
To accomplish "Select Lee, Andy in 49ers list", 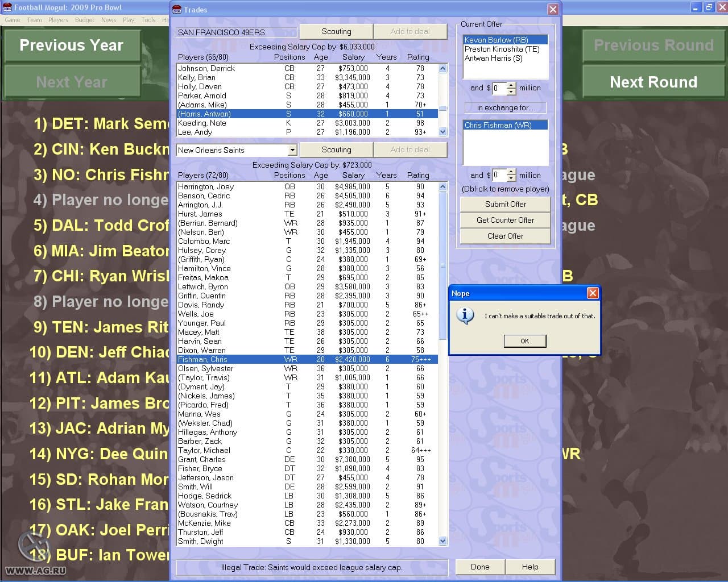I will tap(307, 132).
